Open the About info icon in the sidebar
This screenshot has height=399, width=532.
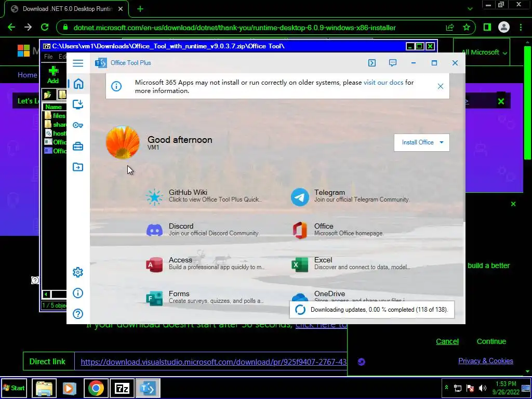[78, 293]
